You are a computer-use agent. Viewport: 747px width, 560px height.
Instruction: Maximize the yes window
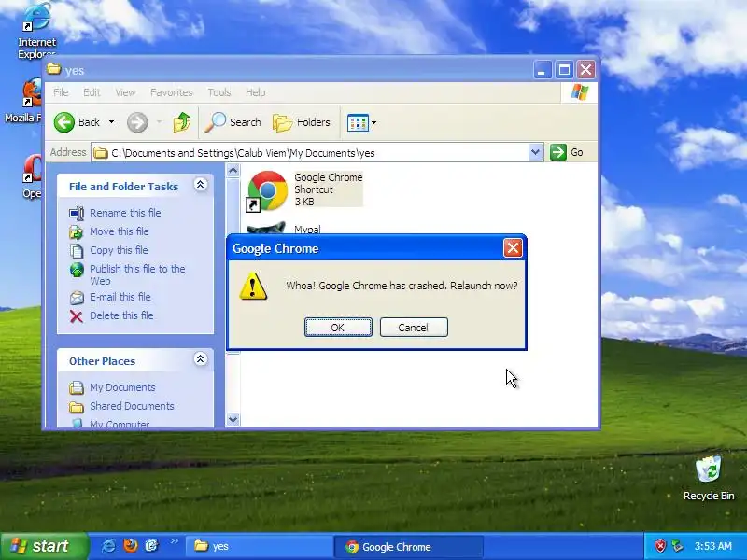click(x=564, y=70)
